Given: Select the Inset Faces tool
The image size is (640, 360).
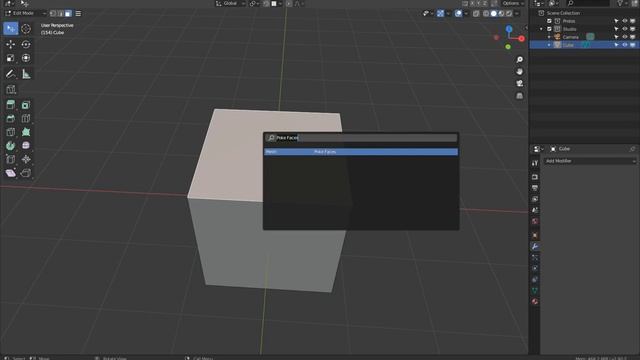Looking at the screenshot, I should point(26,105).
